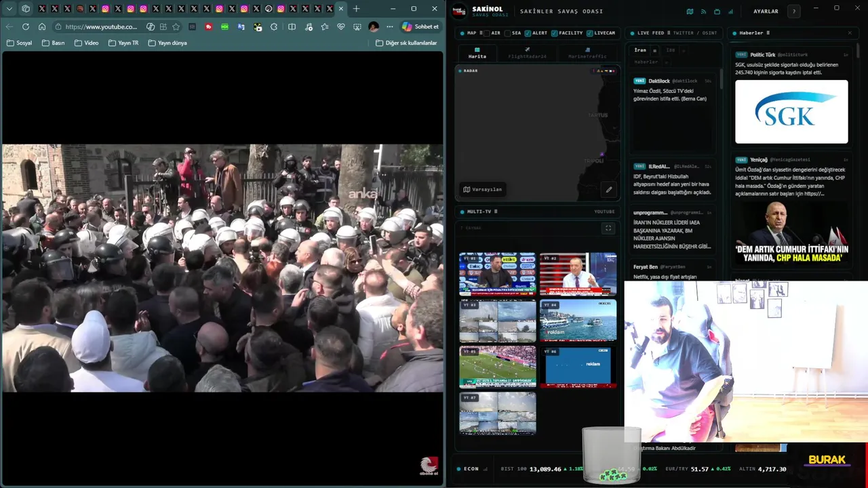Open the Edge profile avatar
868x488 pixels.
(x=374, y=26)
